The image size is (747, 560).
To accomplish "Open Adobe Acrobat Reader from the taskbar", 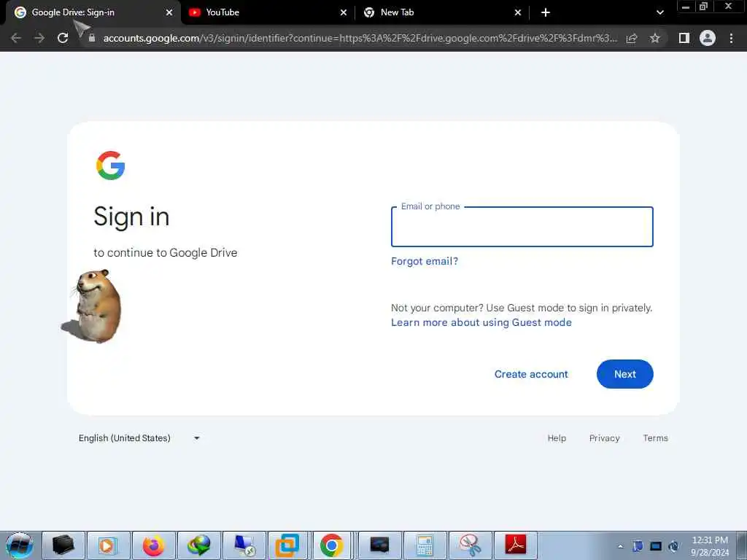I will [x=516, y=545].
